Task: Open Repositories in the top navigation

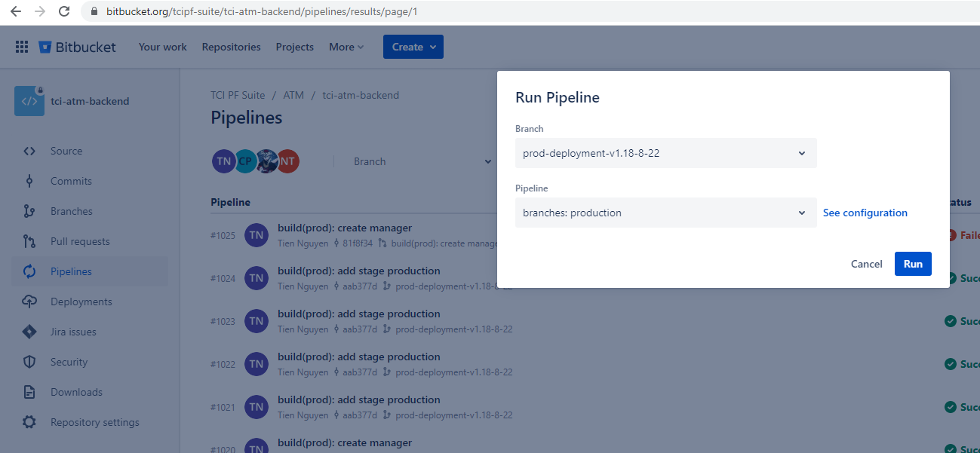Action: pos(231,47)
